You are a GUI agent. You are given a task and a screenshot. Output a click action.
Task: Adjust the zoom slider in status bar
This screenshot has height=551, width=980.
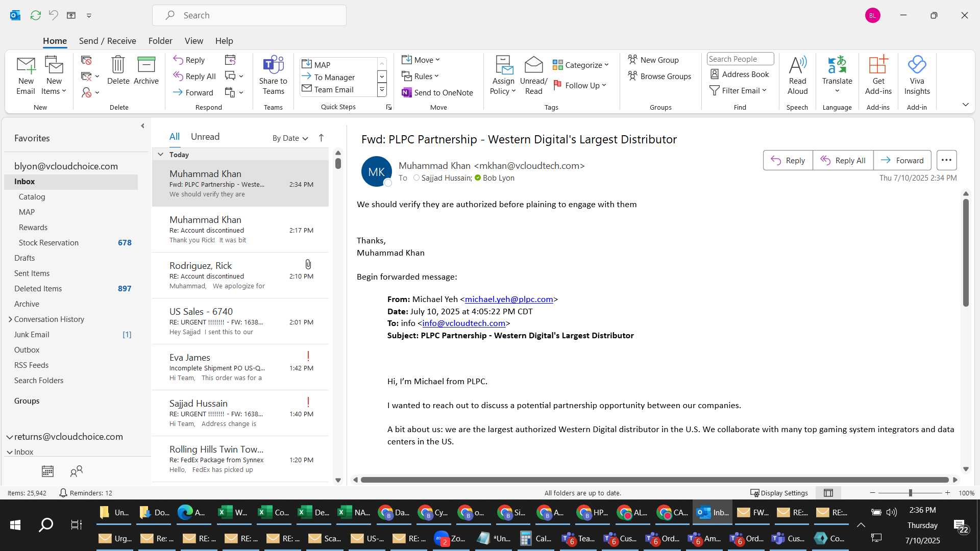click(910, 493)
